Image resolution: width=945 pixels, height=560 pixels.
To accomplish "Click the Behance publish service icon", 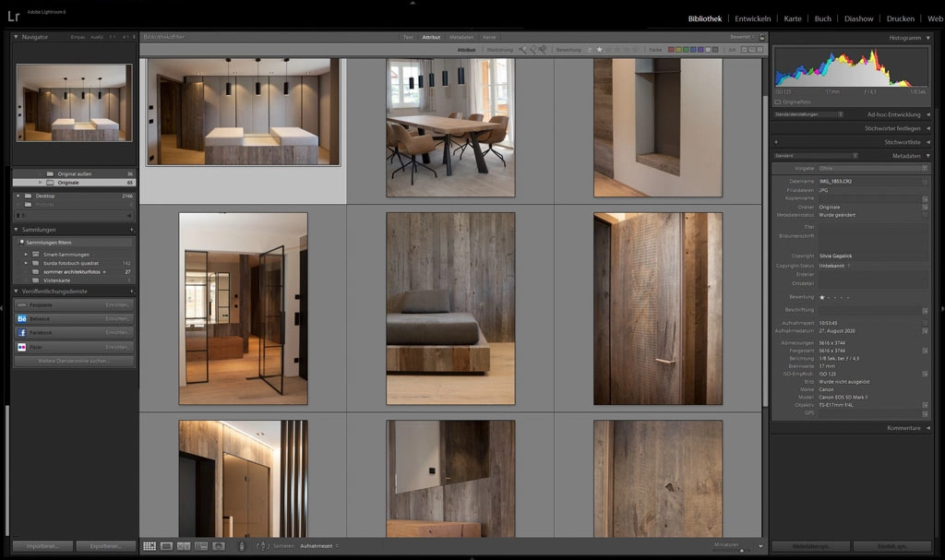I will [x=21, y=318].
